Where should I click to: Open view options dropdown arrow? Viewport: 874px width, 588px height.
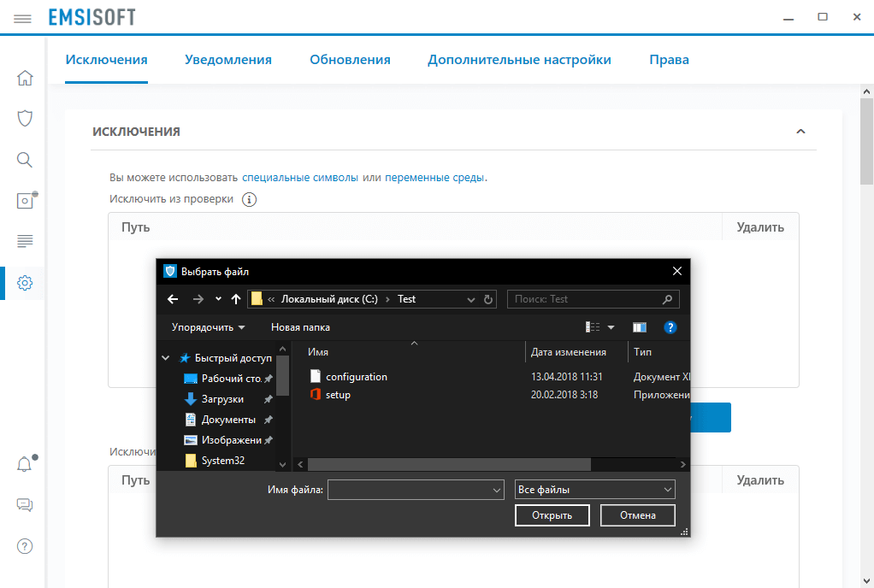[611, 327]
